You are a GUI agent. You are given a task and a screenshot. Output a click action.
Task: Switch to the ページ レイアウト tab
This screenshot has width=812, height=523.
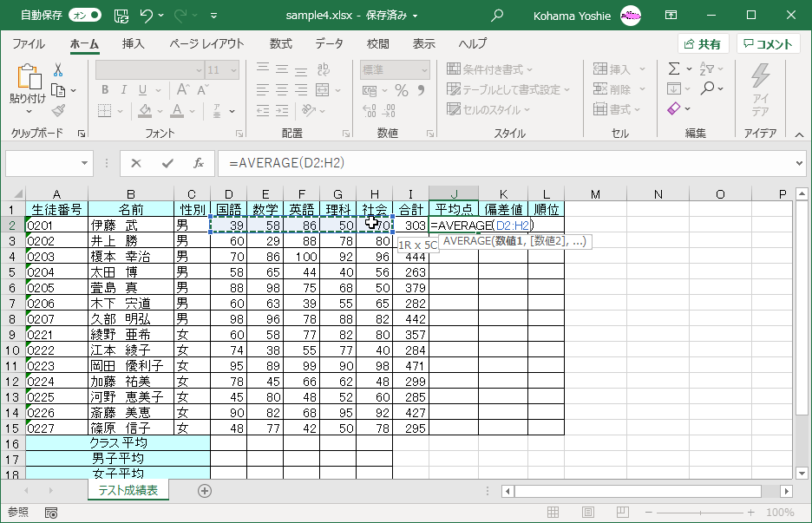(x=206, y=44)
